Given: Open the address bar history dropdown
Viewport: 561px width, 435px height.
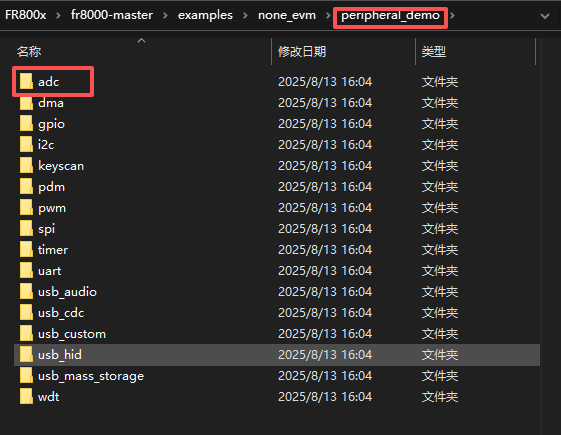Looking at the screenshot, I should 545,16.
